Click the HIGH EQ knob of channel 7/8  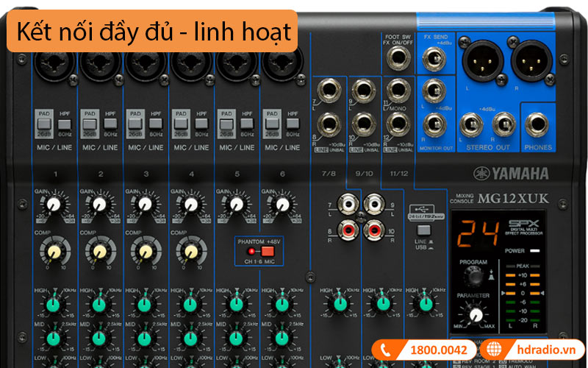click(340, 305)
